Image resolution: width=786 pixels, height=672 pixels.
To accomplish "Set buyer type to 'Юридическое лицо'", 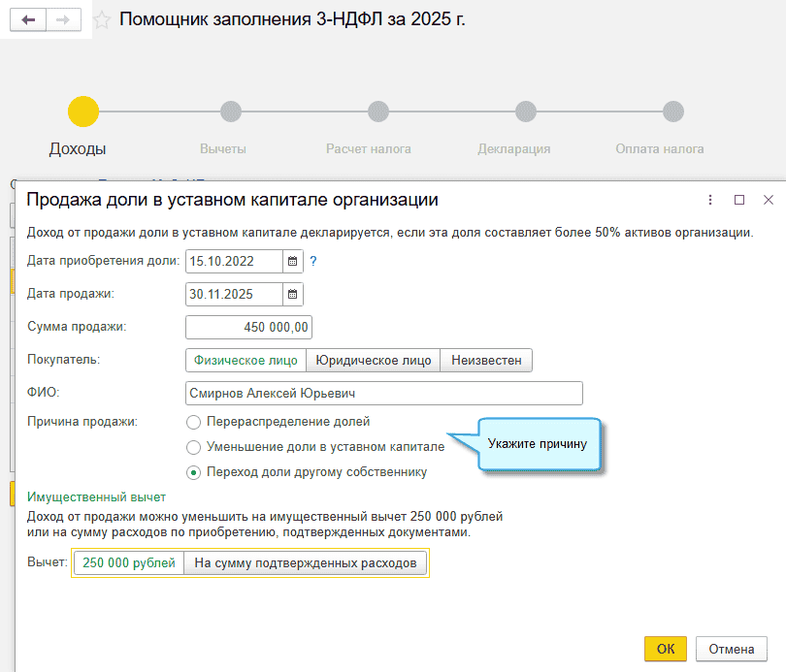I will point(374,360).
